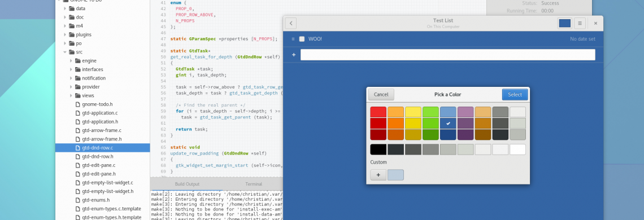Expand the notification folder
This screenshot has width=644, height=220.
click(71, 78)
